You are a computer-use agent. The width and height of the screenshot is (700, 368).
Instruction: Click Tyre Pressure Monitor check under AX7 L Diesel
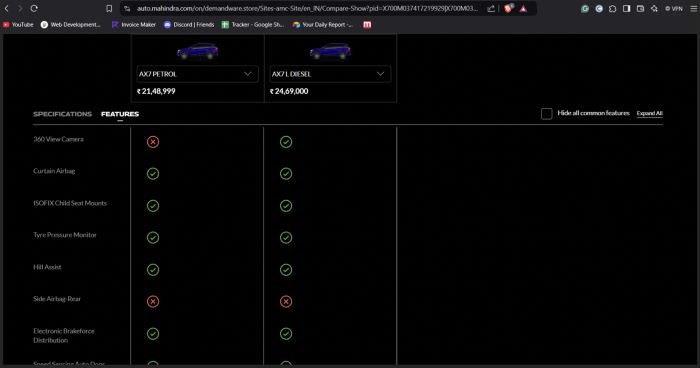point(286,237)
